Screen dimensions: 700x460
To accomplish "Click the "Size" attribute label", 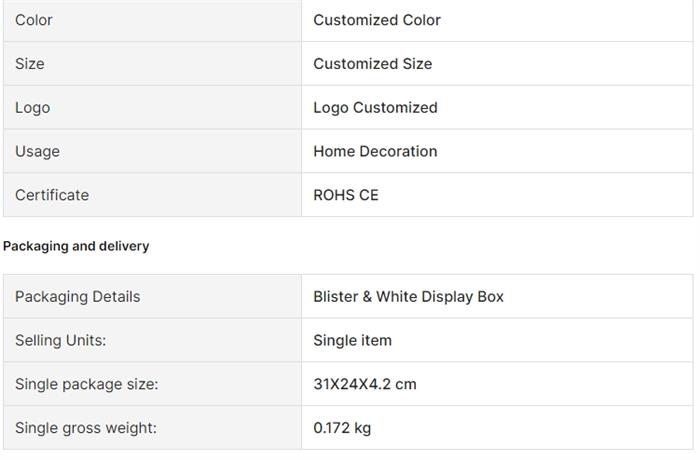I will tap(30, 64).
